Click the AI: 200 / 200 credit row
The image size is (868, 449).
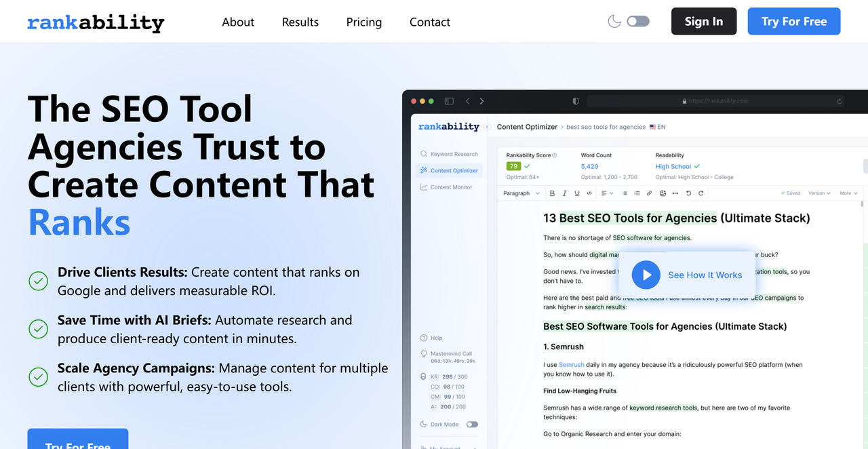[x=449, y=407]
